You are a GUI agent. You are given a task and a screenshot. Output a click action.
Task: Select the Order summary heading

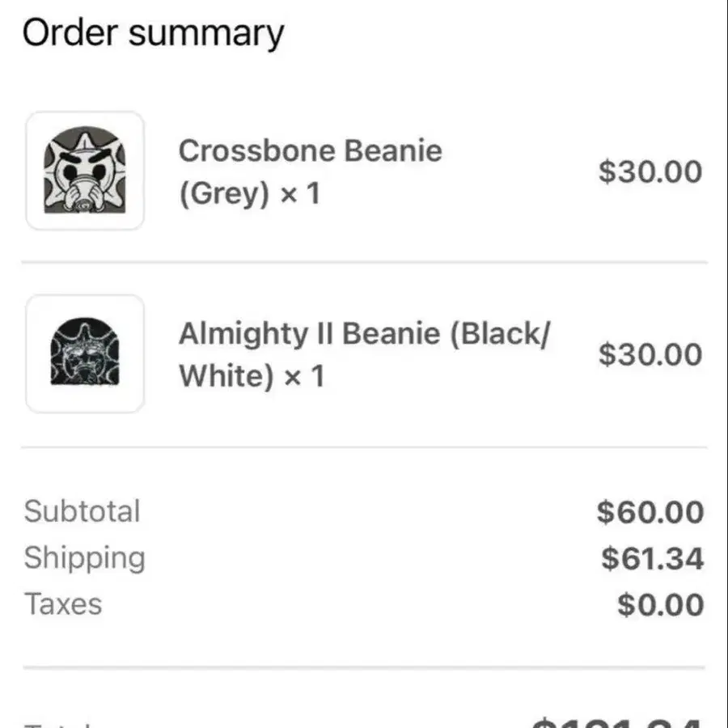[x=153, y=34]
